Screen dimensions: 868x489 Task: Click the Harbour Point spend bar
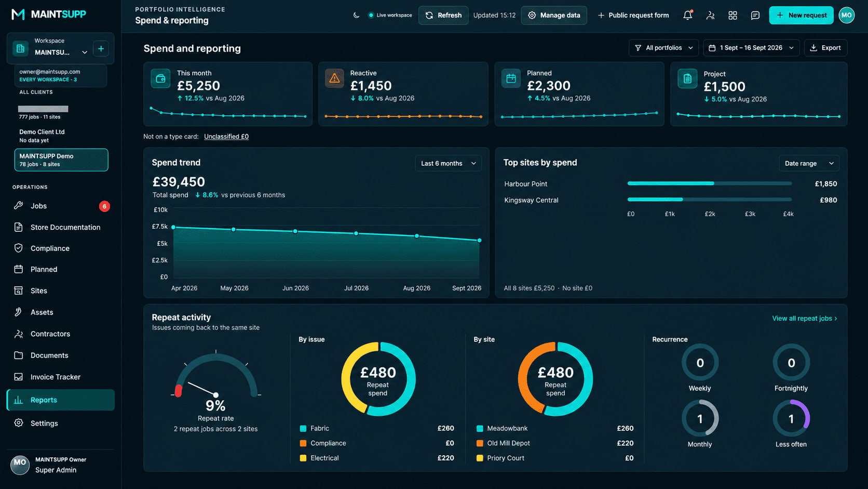709,183
